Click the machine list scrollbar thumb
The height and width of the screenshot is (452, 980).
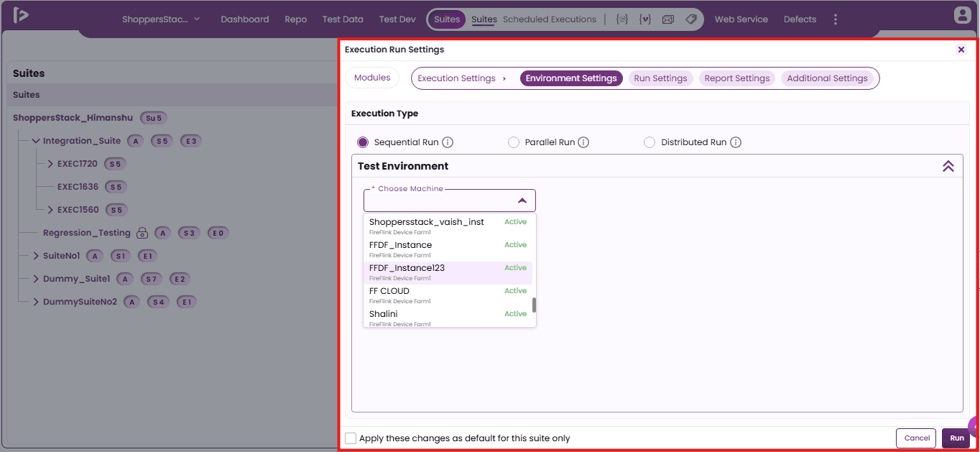(x=534, y=305)
